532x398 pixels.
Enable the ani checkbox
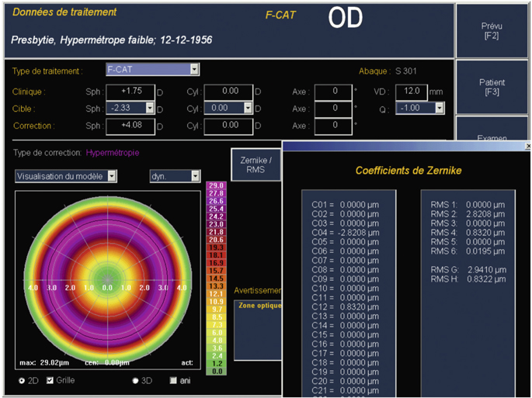(x=173, y=381)
